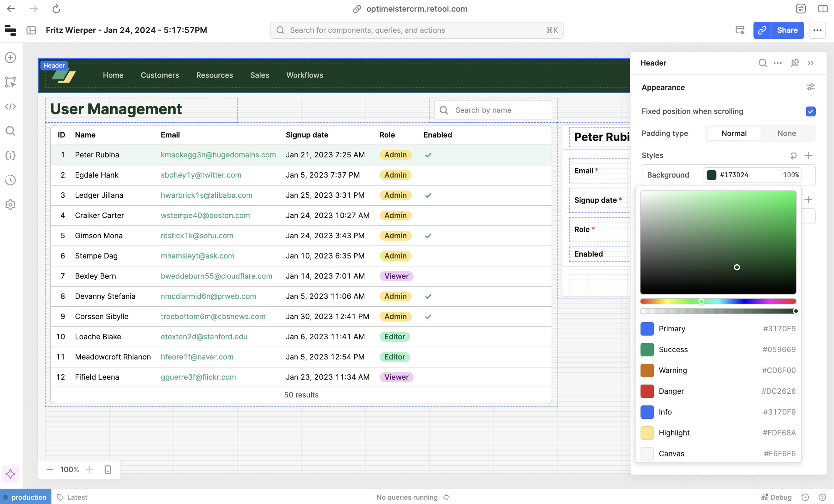Set Padding type to Normal
Image resolution: width=834 pixels, height=504 pixels.
733,133
